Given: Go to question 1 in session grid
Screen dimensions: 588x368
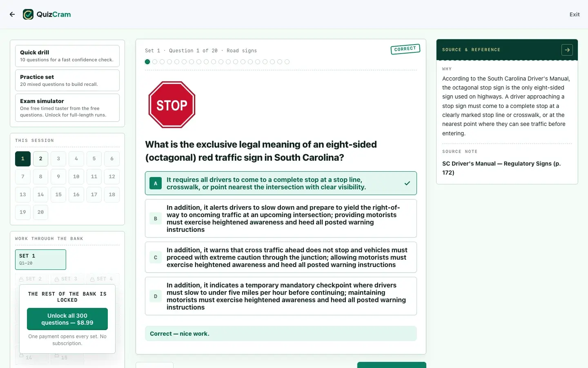Looking at the screenshot, I should click(23, 159).
